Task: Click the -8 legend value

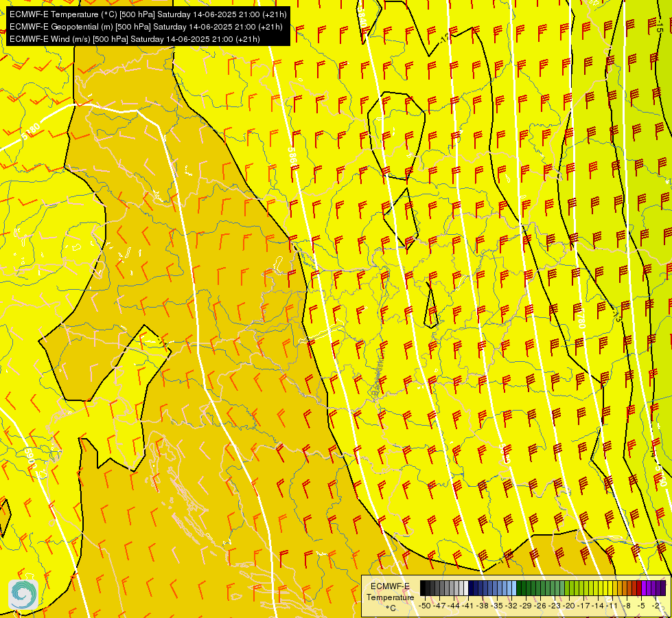Action: (x=627, y=606)
